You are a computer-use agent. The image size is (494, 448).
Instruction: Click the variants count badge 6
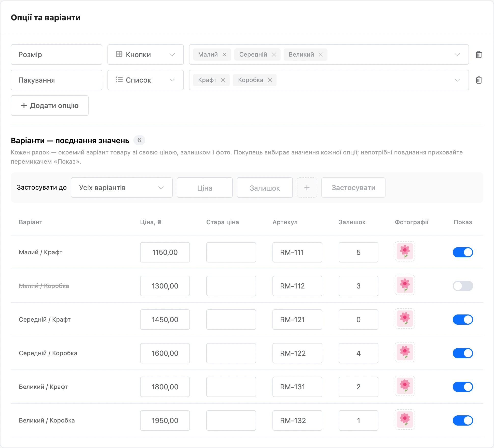[139, 140]
